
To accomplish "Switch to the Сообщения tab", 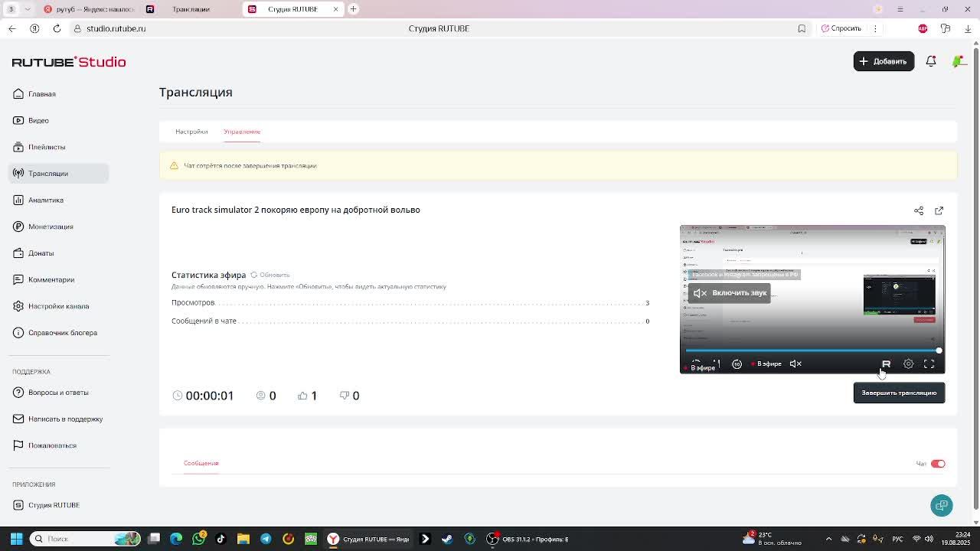I will coord(201,463).
